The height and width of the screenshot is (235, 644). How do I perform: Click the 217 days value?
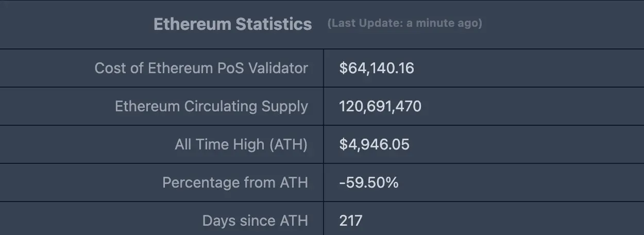350,221
